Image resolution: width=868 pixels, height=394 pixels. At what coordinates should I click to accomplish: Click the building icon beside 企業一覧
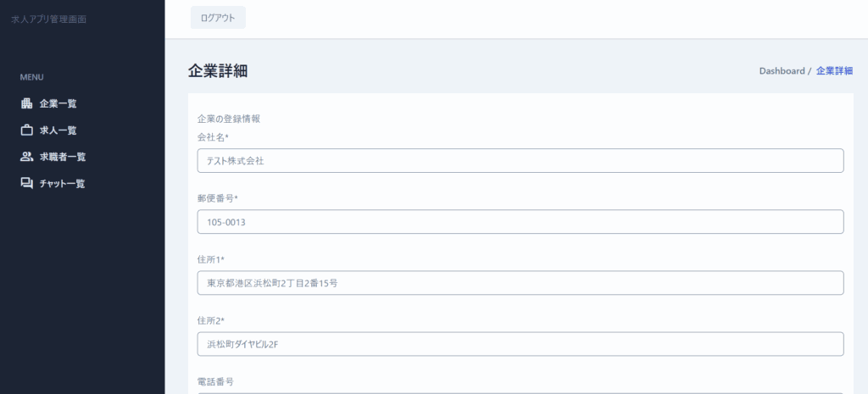(x=26, y=103)
